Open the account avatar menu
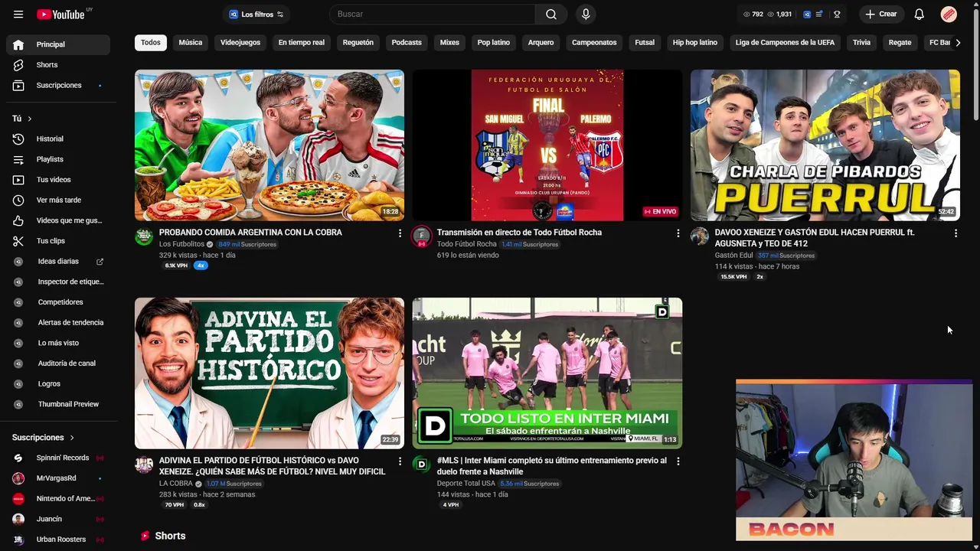Image resolution: width=980 pixels, height=551 pixels. pyautogui.click(x=949, y=15)
